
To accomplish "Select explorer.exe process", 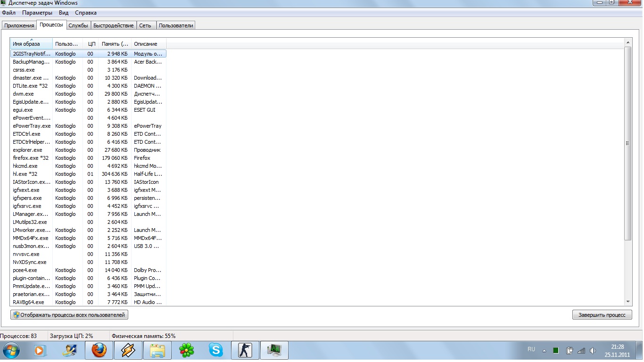I will [88, 150].
